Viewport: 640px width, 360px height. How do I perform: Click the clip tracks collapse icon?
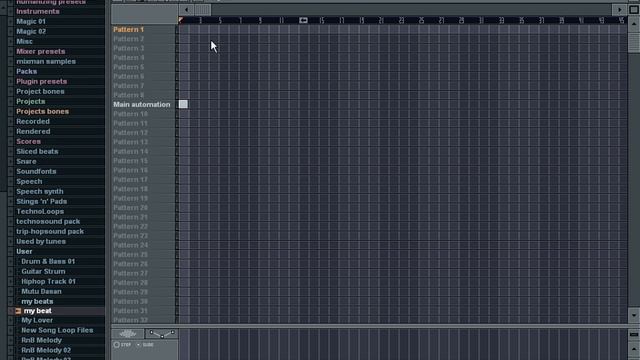[x=634, y=335]
